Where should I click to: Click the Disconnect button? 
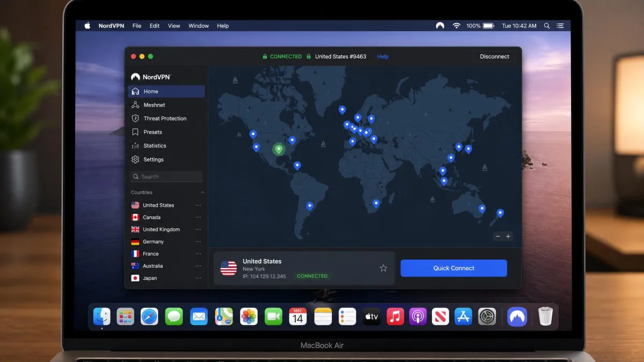pos(495,56)
